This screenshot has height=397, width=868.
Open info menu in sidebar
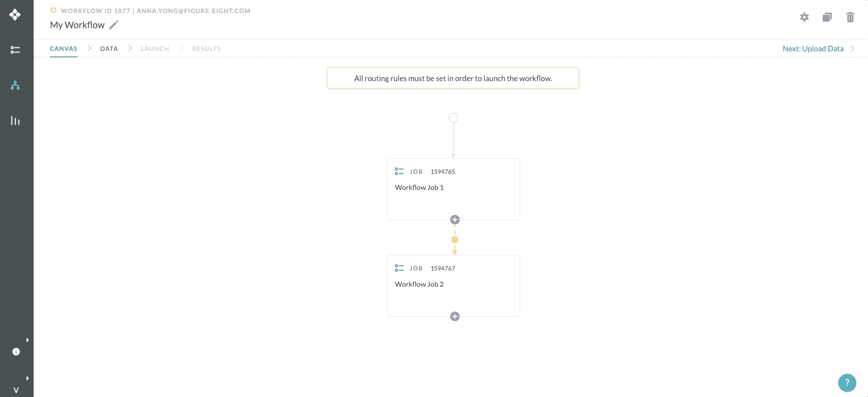point(16,352)
